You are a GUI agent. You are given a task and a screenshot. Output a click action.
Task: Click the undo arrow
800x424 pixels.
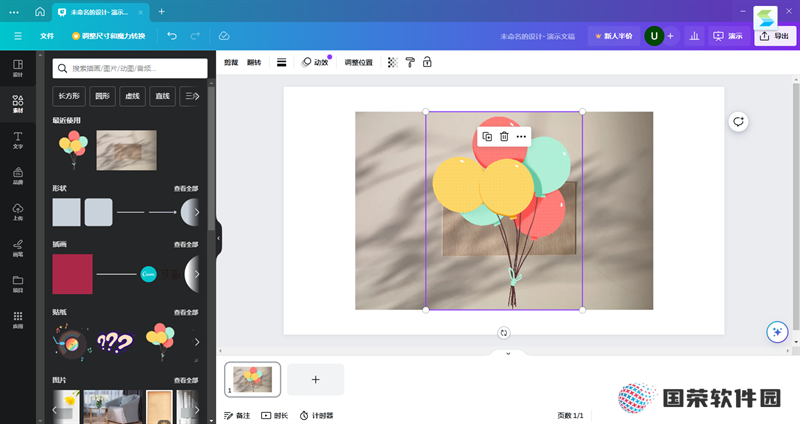click(172, 36)
